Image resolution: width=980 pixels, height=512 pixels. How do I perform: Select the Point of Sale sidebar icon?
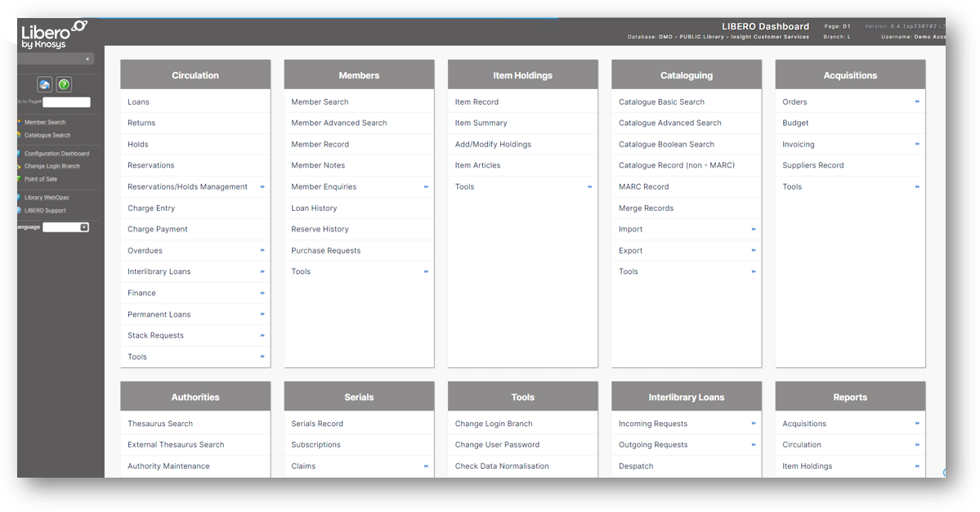pyautogui.click(x=19, y=178)
